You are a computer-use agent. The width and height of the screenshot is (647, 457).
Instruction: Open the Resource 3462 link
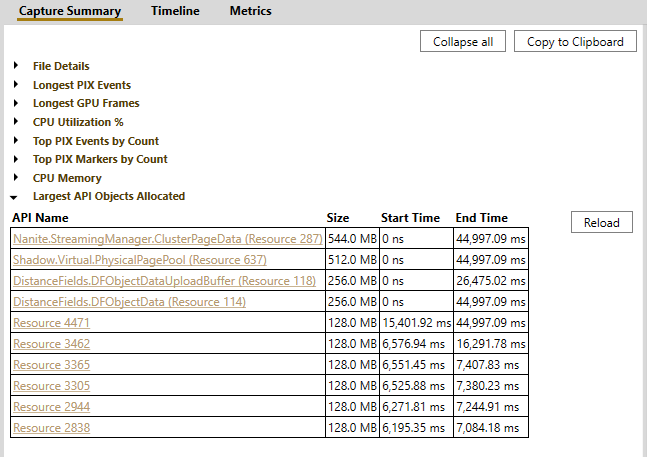[51, 344]
